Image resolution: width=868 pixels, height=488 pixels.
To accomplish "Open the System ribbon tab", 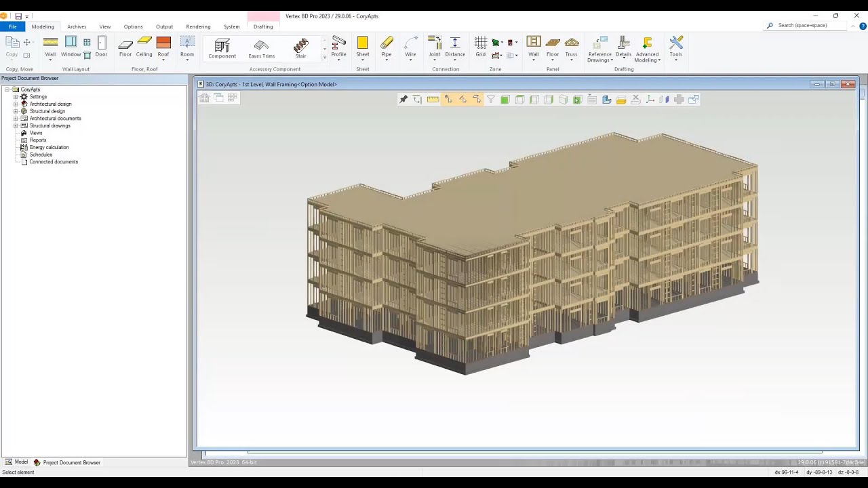I will 232,26.
